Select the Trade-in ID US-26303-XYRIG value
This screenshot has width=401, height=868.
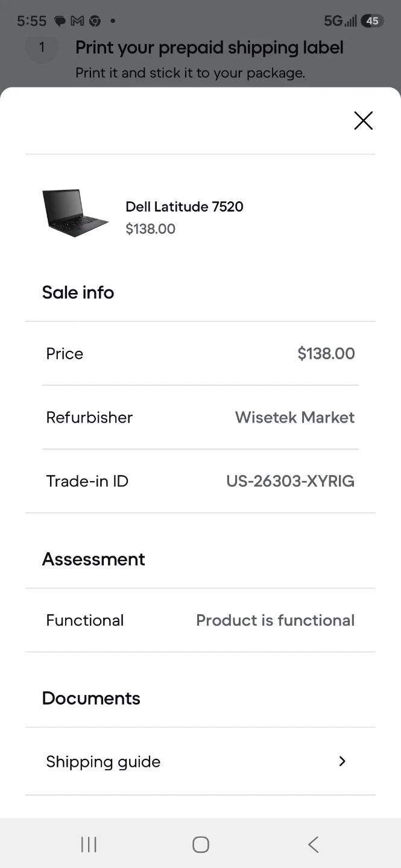[290, 481]
